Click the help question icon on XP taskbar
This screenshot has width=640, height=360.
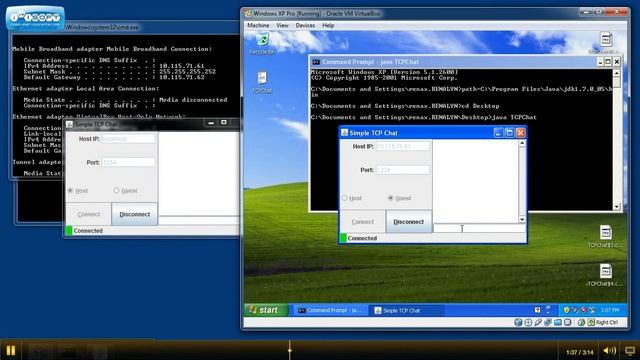point(537,310)
